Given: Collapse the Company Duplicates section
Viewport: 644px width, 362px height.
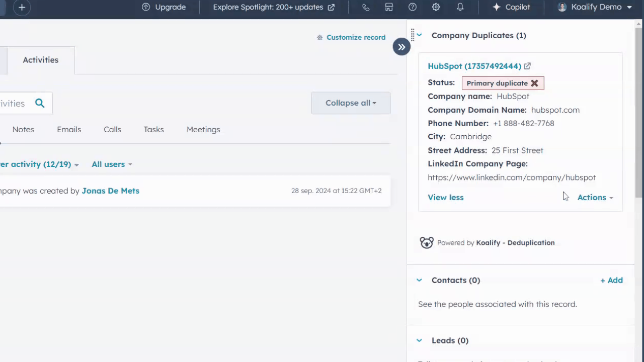Looking at the screenshot, I should point(419,35).
